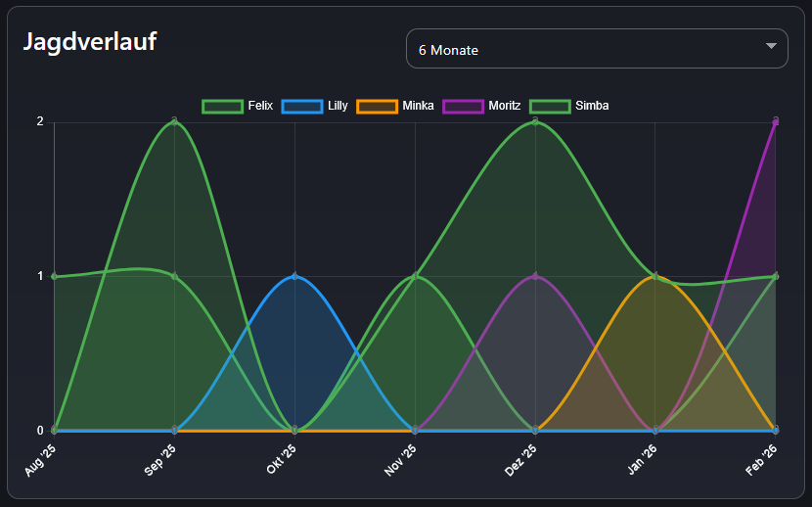Hide the Lilly series via blue legend box

pos(301,106)
